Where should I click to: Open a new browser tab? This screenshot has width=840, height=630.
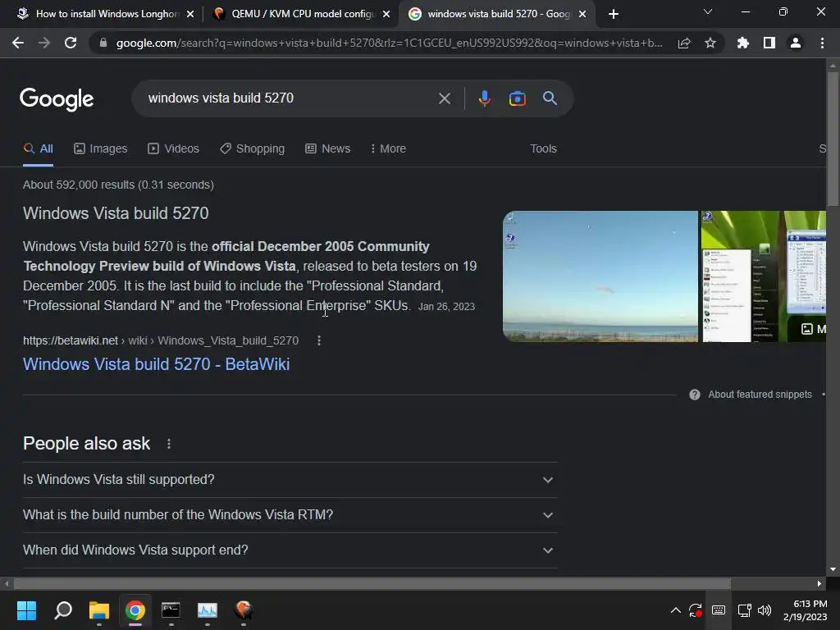(614, 14)
